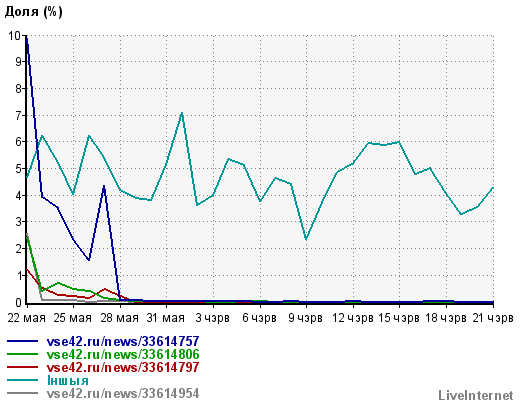Viewport: 520px width, 405px height.
Task: Click the 31 мая date label
Action: coord(165,318)
